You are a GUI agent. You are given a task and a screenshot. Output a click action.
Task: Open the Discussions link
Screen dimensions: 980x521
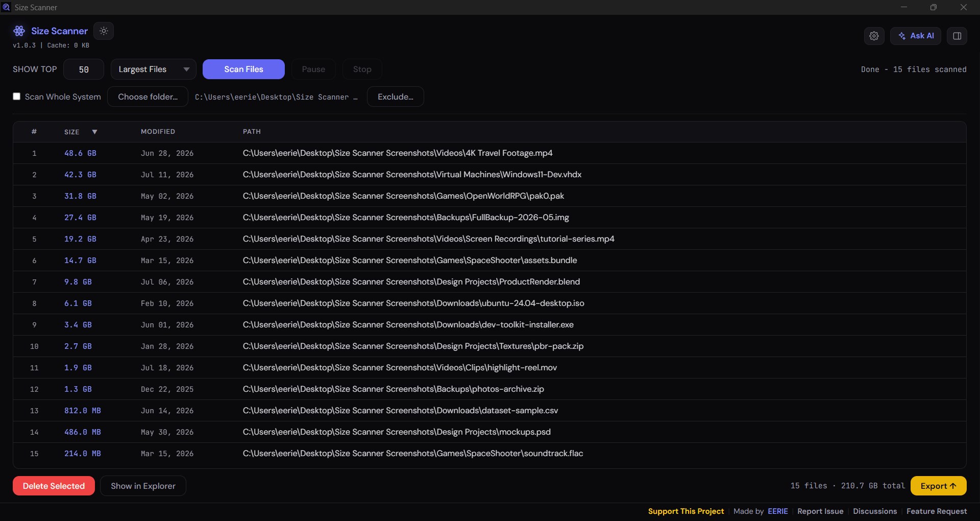pyautogui.click(x=874, y=511)
